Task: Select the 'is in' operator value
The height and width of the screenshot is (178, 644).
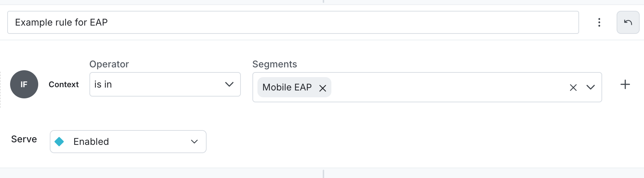Action: 103,84
